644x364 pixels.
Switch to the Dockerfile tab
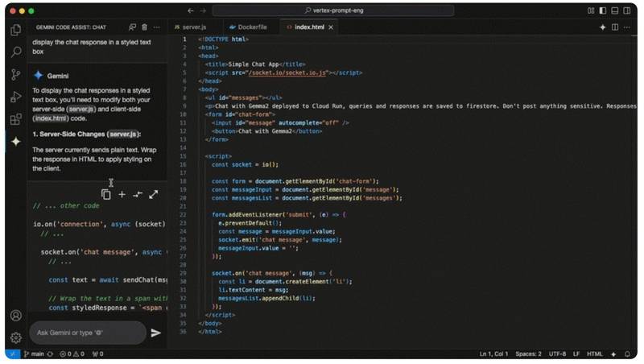coord(248,27)
